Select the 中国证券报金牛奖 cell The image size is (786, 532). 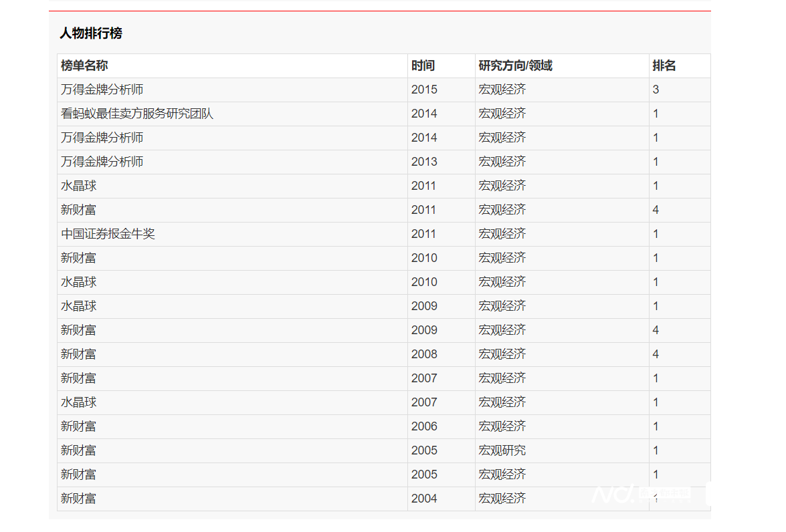coord(108,234)
